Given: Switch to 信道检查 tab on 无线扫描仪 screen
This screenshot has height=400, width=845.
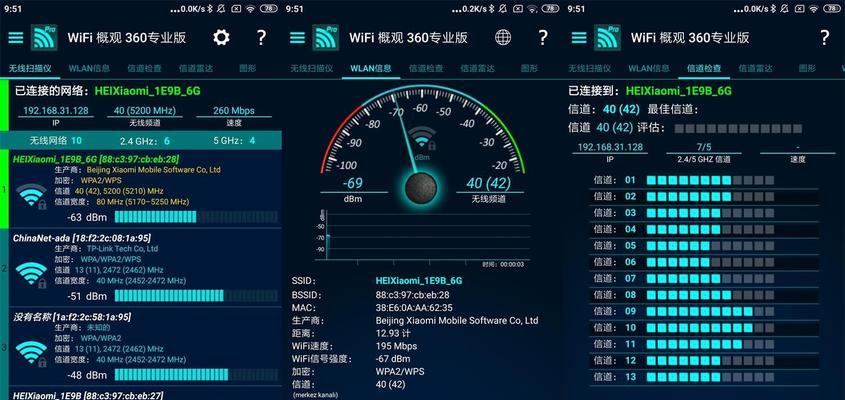Looking at the screenshot, I should [x=144, y=68].
